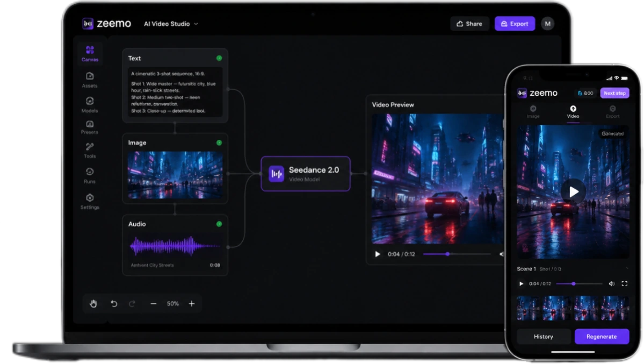Select the Image node city thumbnail

(175, 175)
